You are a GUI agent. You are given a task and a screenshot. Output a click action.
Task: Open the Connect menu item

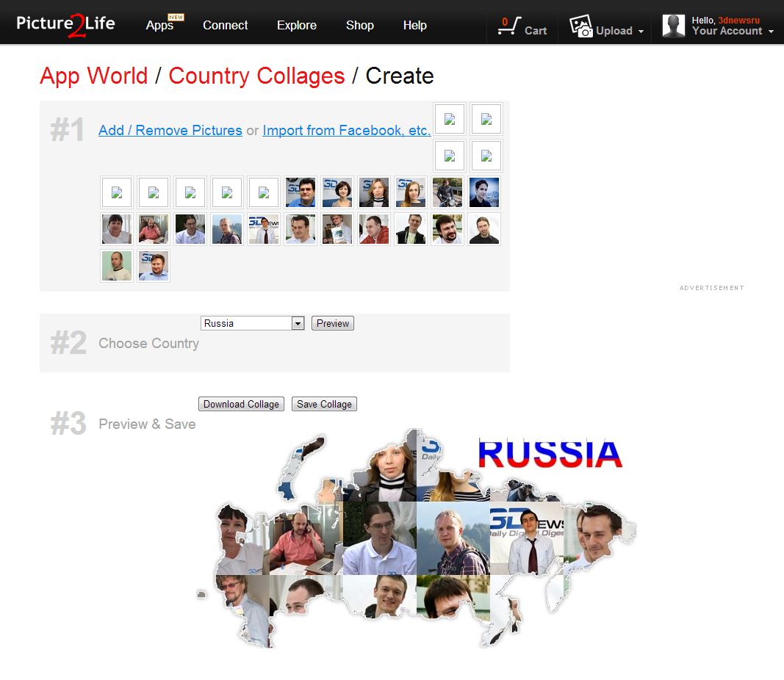tap(225, 25)
